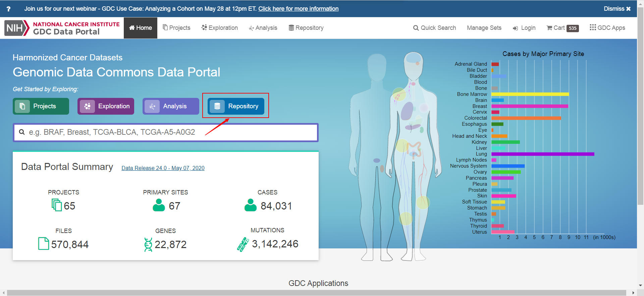This screenshot has height=296, width=644.
Task: Select the Breast bar in chart
Action: pyautogui.click(x=530, y=106)
